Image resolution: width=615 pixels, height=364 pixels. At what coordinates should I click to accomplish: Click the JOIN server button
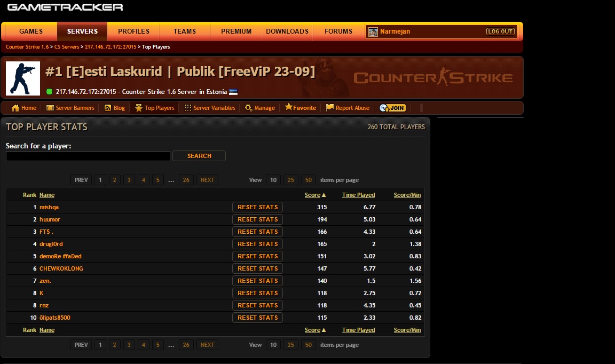tap(392, 108)
